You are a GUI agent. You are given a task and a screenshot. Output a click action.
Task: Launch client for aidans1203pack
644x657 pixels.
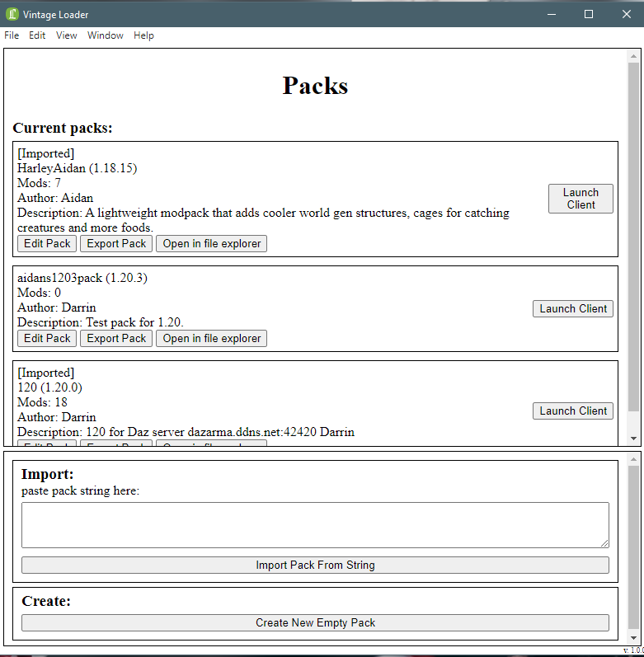[573, 309]
